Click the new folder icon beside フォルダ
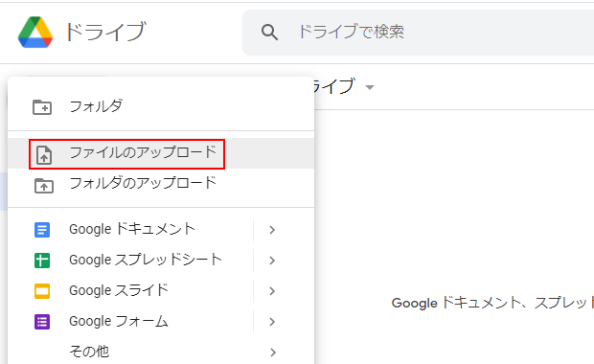This screenshot has height=364, width=594. coord(42,107)
